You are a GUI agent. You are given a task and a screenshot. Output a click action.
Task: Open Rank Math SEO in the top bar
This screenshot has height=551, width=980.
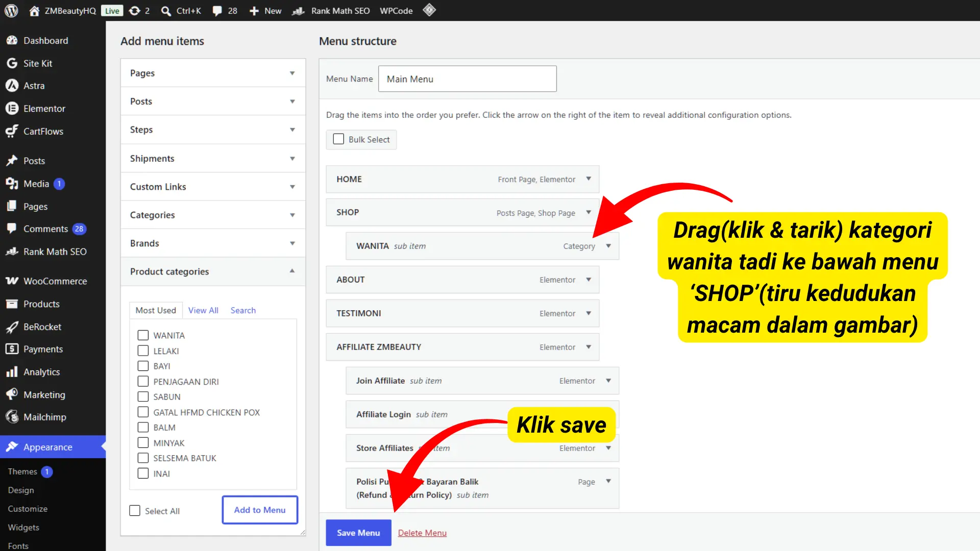(x=331, y=11)
